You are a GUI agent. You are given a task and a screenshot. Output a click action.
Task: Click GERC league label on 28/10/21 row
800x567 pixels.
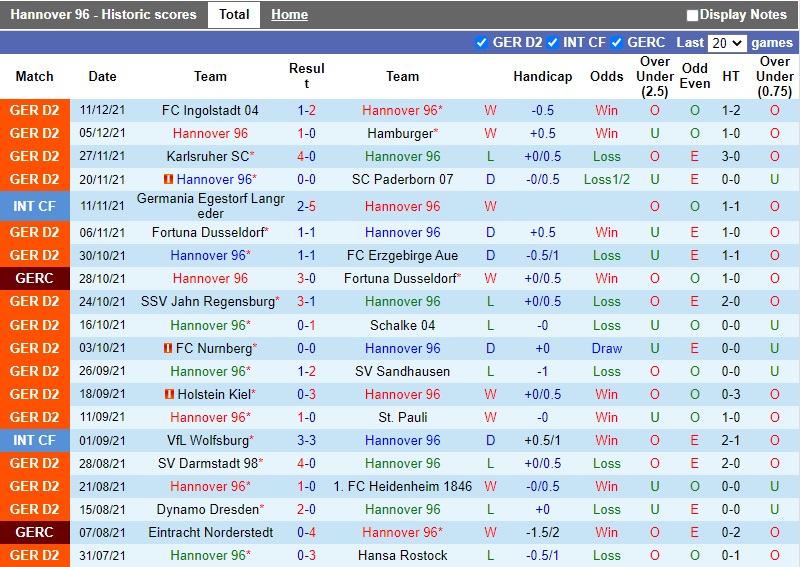pos(35,278)
